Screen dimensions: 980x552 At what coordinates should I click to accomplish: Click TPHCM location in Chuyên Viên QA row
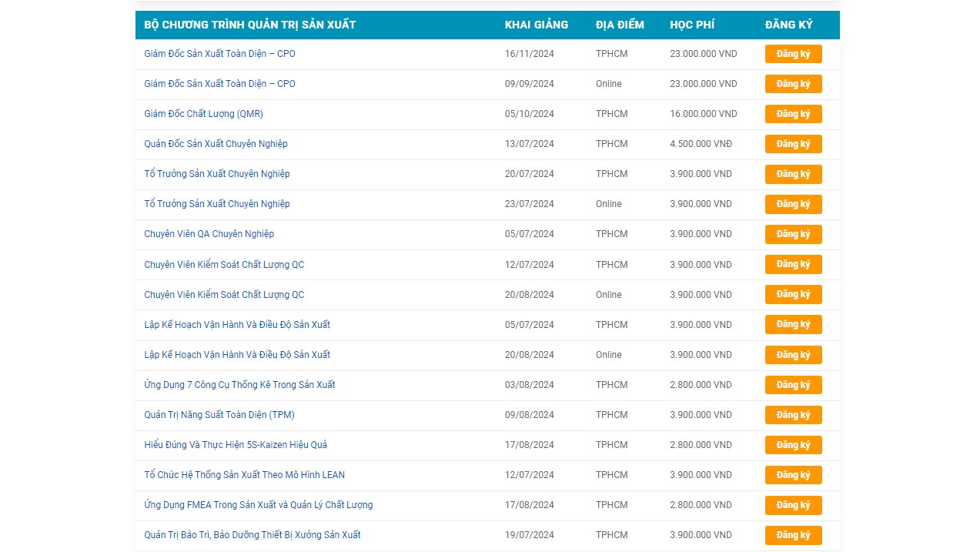tap(612, 234)
